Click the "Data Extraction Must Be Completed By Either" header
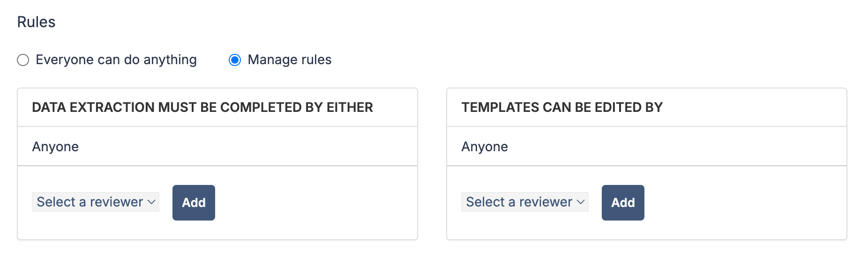The width and height of the screenshot is (868, 265). coord(202,108)
